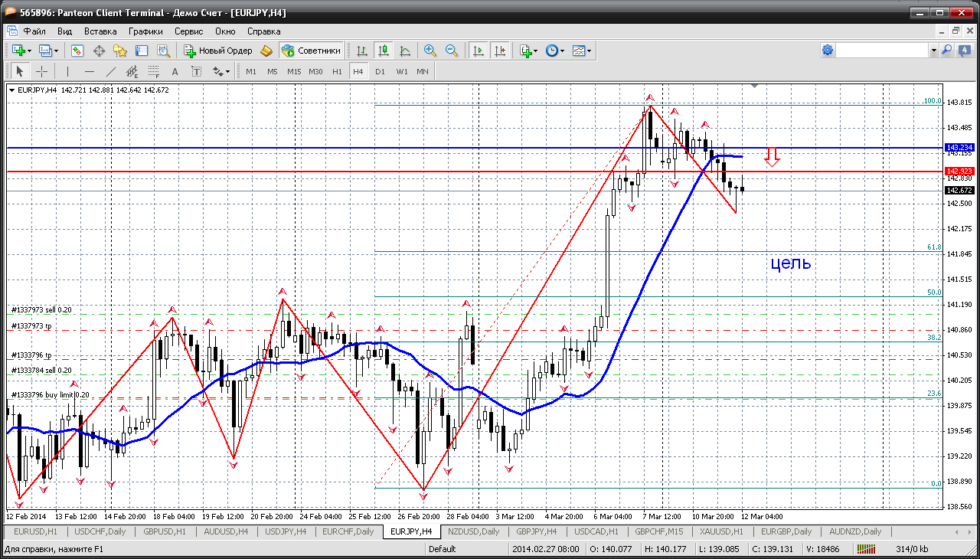Toggle auto scroll of chart
Image resolution: width=980 pixels, height=559 pixels.
[x=479, y=51]
